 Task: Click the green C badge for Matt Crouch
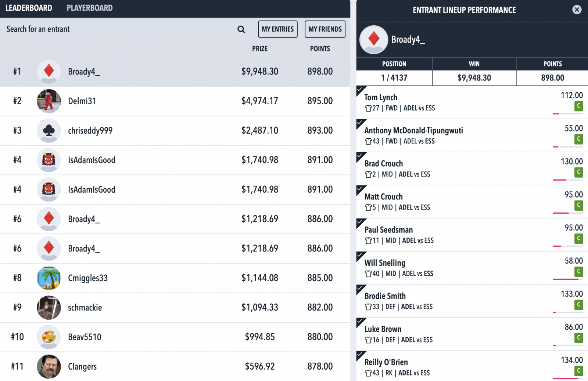(578, 205)
